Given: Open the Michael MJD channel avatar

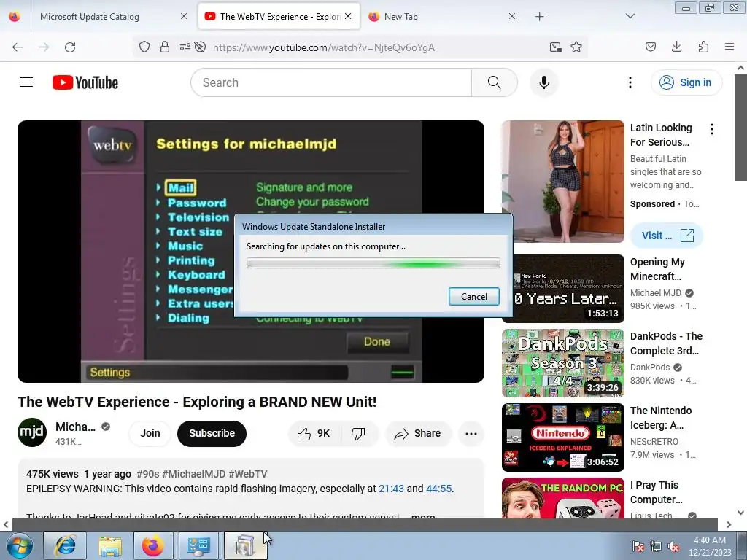Looking at the screenshot, I should [32, 432].
